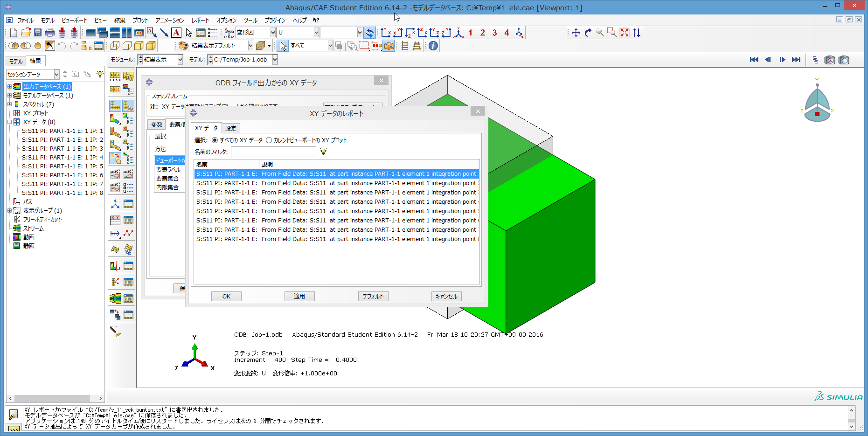
Task: Click the 適用 button
Action: click(x=299, y=297)
